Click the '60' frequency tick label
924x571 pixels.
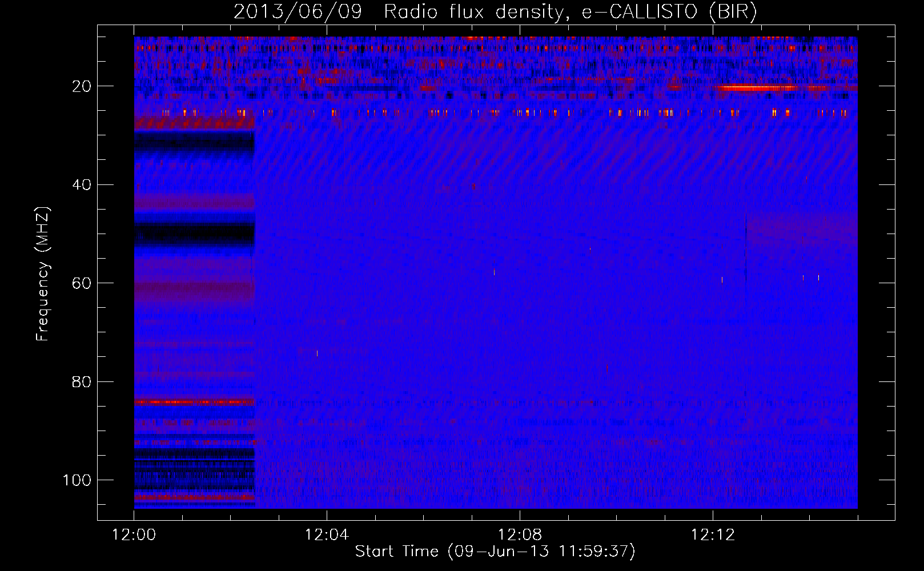[82, 283]
